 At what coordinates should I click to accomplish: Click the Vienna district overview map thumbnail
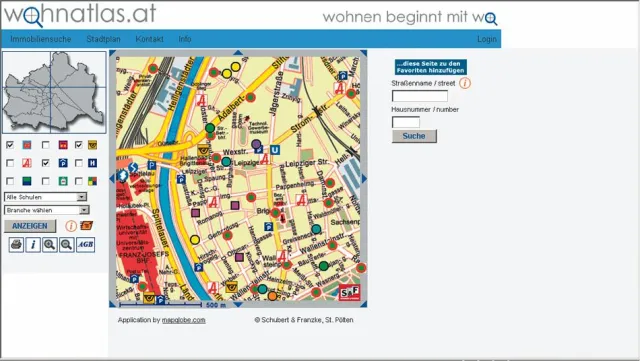[x=54, y=92]
